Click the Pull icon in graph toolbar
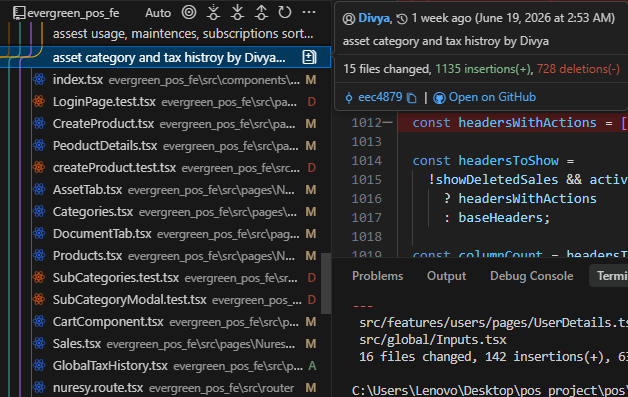 pos(237,12)
